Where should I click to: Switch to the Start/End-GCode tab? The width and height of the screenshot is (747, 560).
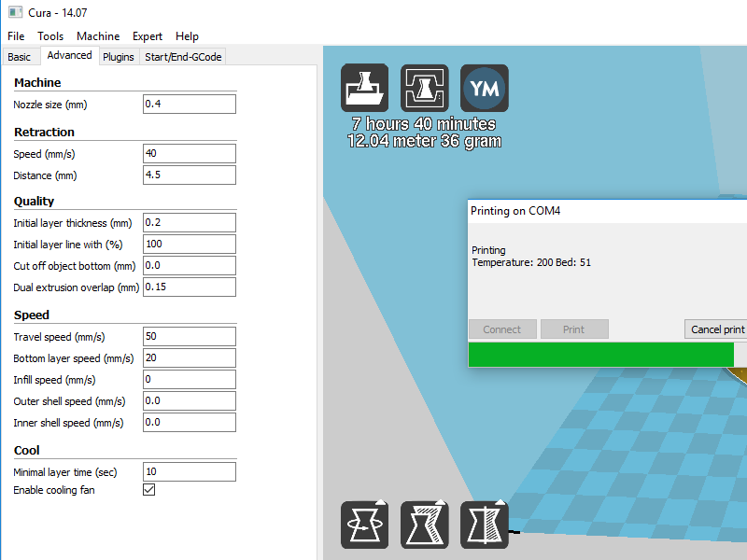click(x=183, y=57)
